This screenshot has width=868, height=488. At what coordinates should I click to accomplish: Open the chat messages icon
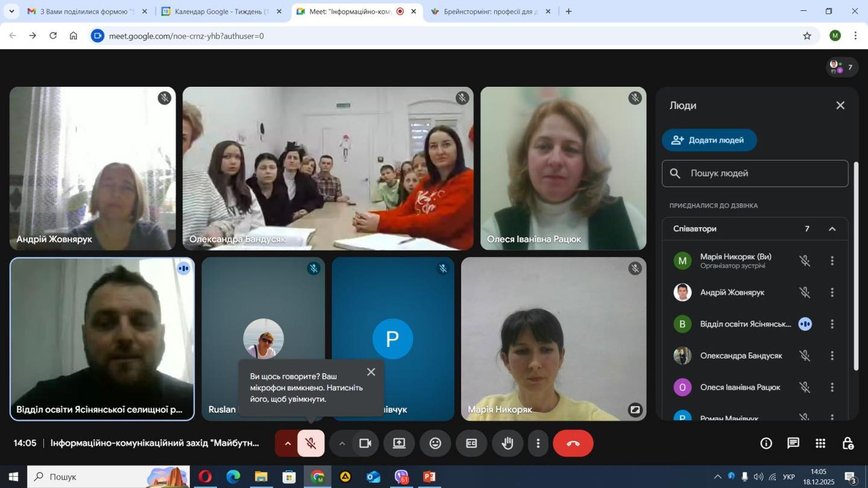[793, 443]
